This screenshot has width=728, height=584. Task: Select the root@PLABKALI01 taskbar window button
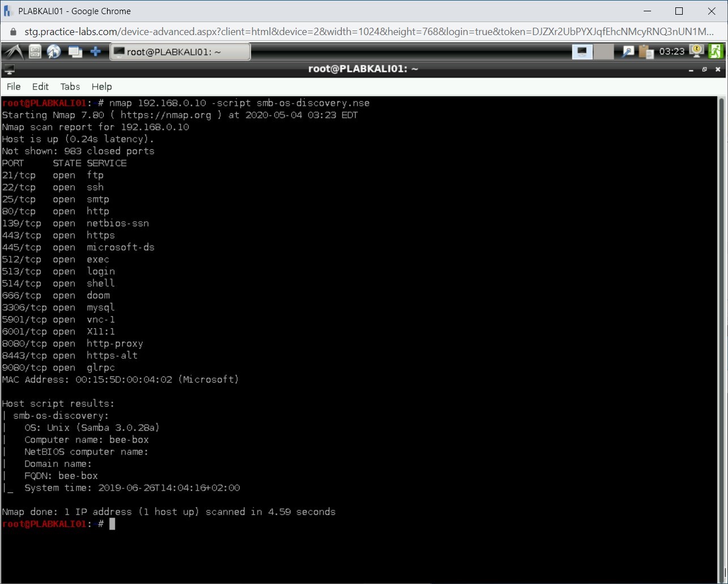pos(180,52)
